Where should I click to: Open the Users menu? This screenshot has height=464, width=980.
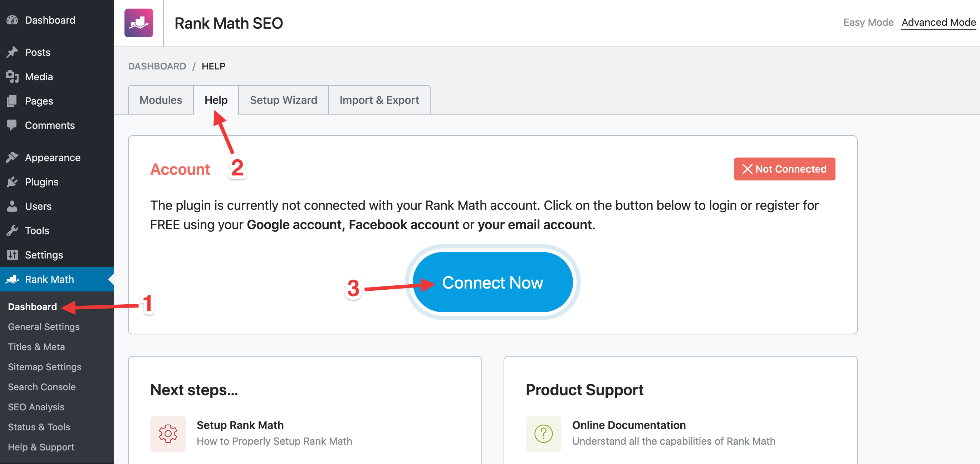(57, 206)
